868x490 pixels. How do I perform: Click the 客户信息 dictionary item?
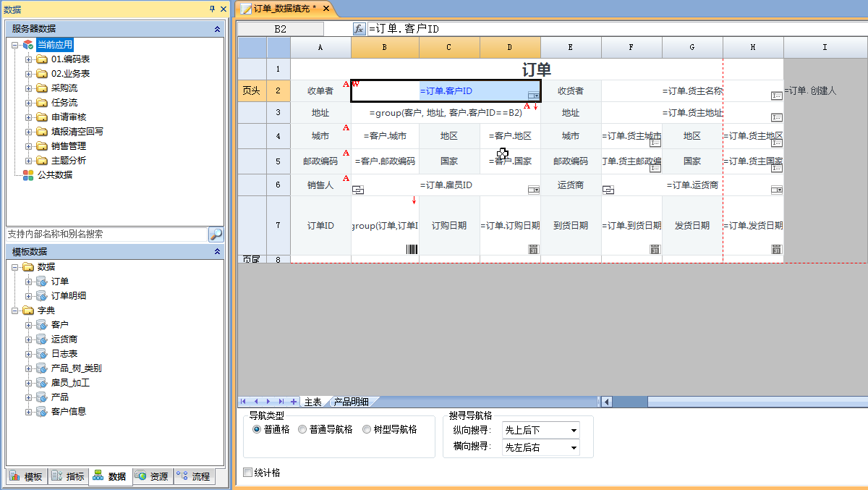click(68, 411)
